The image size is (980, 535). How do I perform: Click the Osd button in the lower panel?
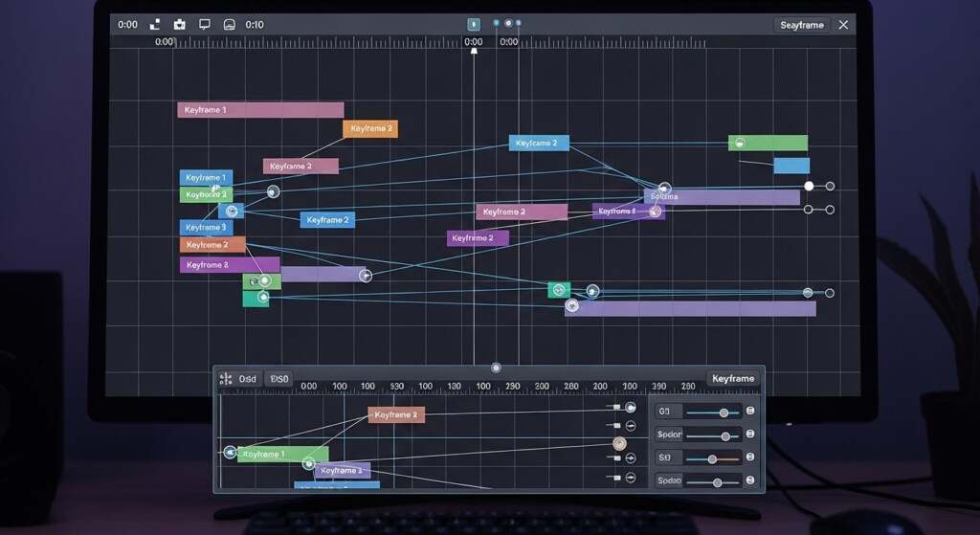[248, 379]
